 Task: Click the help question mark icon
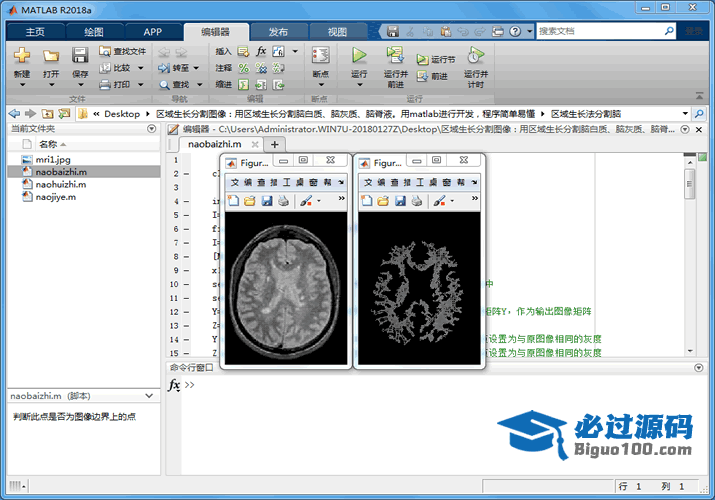pos(515,31)
